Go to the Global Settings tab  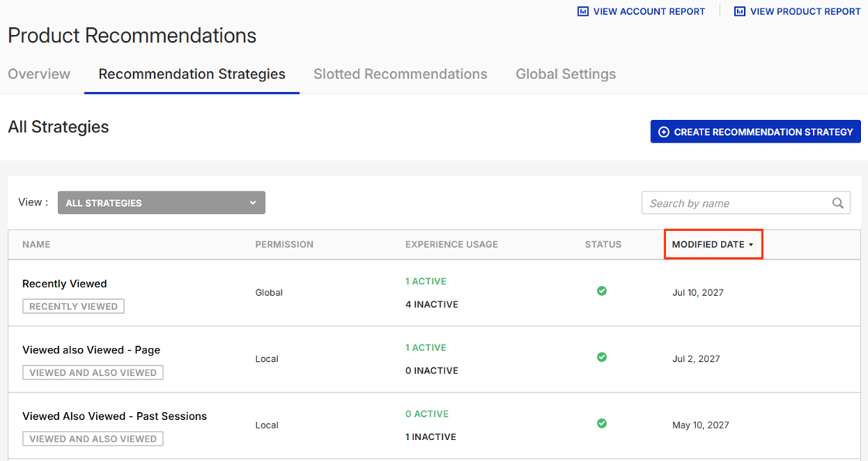pyautogui.click(x=566, y=74)
